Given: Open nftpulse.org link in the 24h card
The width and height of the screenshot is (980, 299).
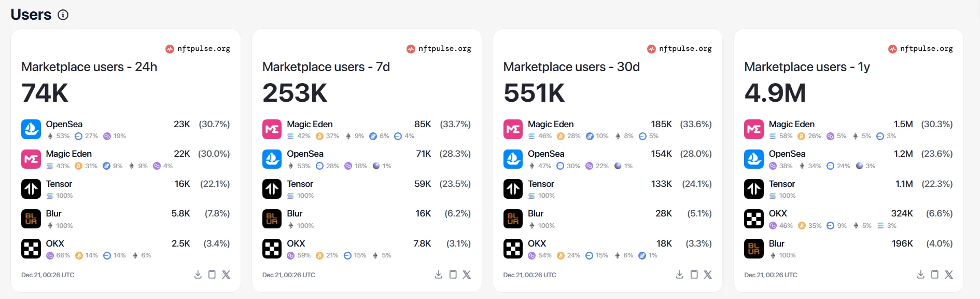Looking at the screenshot, I should pos(198,49).
